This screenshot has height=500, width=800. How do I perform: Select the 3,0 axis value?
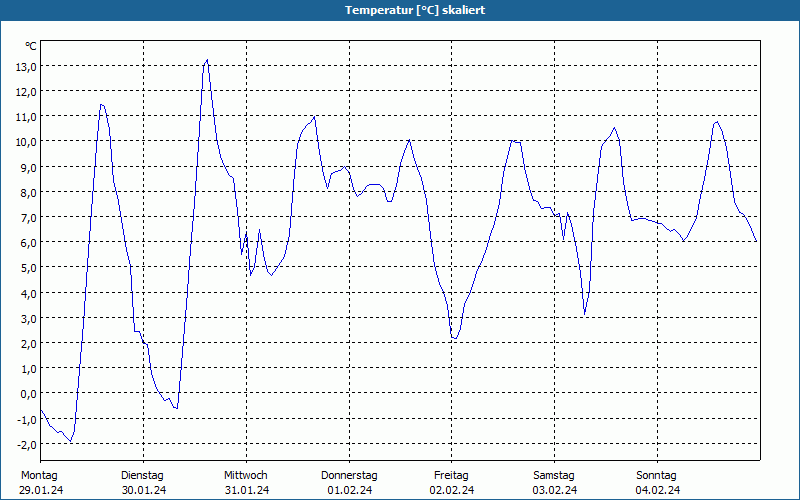coord(28,318)
